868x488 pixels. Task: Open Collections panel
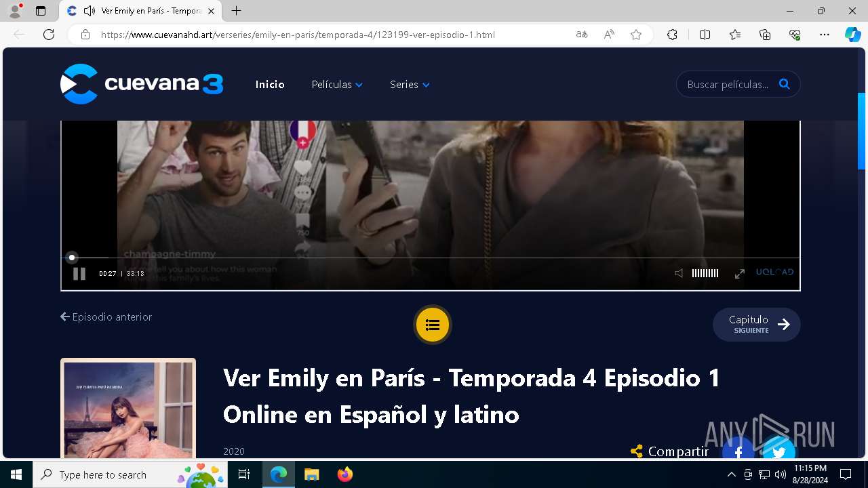click(x=765, y=35)
